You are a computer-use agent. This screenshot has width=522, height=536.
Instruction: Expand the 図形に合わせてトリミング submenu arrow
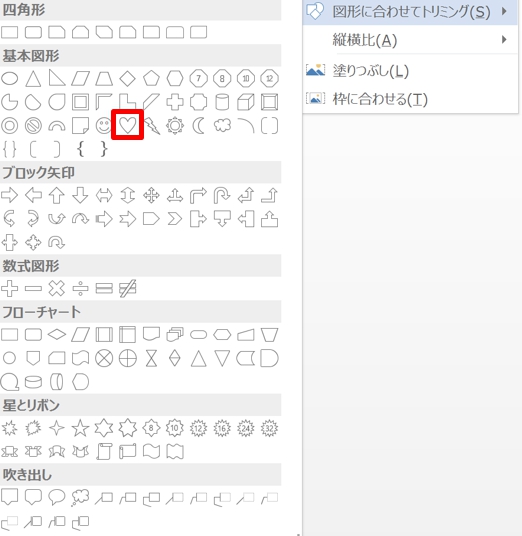pyautogui.click(x=504, y=11)
